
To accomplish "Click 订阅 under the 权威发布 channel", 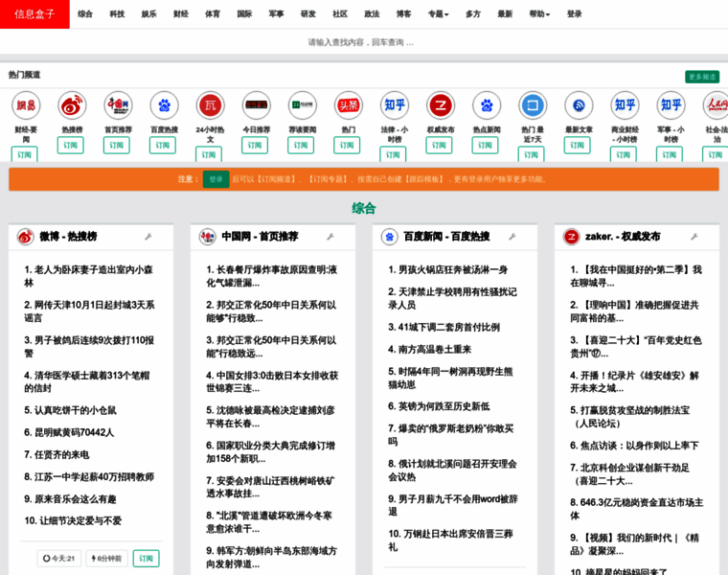I will point(439,146).
